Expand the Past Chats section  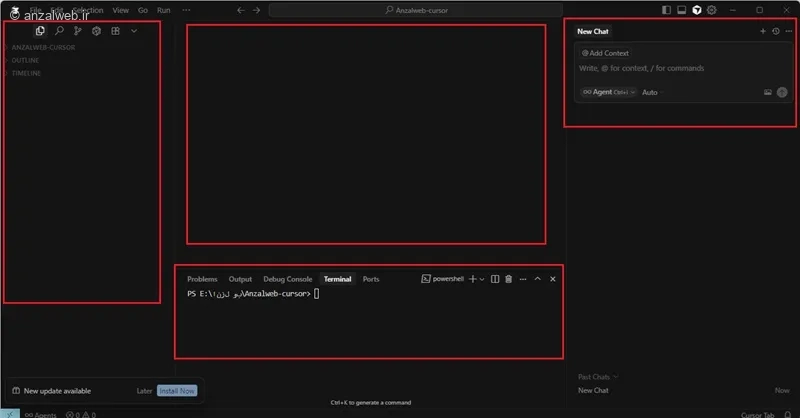(598, 377)
